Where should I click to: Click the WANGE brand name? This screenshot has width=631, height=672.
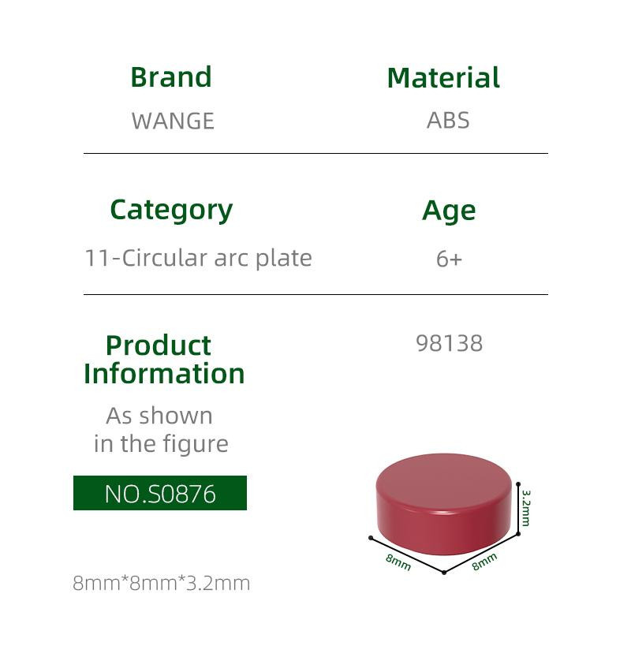coord(173,121)
